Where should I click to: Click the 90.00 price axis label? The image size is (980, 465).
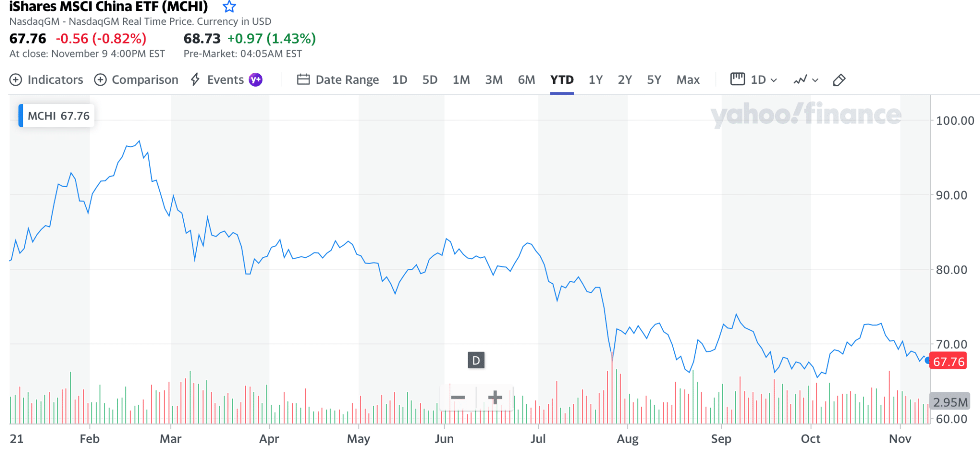951,195
